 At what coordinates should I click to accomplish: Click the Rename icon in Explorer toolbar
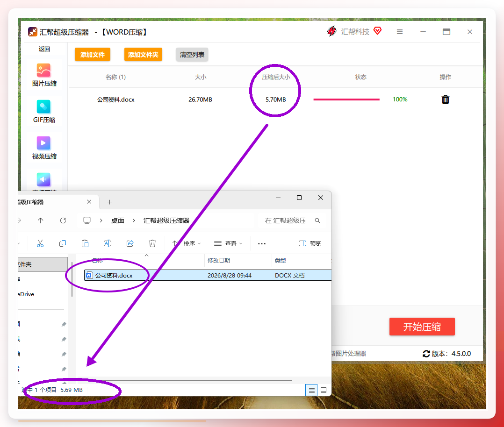pos(108,243)
